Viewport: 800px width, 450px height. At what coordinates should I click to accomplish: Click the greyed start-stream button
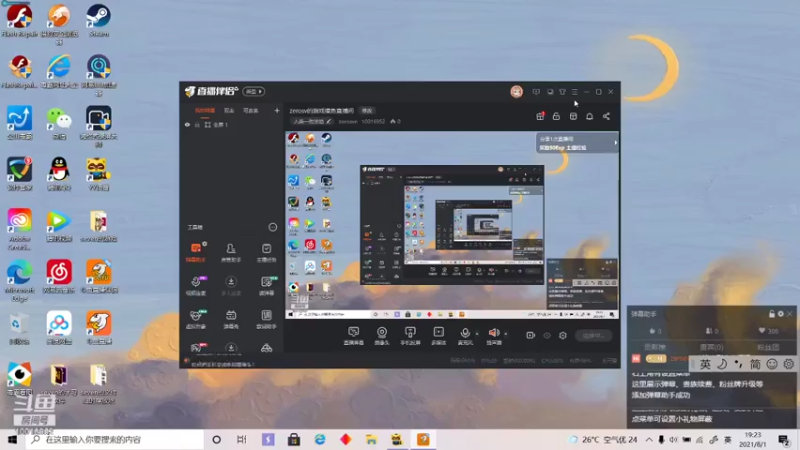[x=594, y=335]
